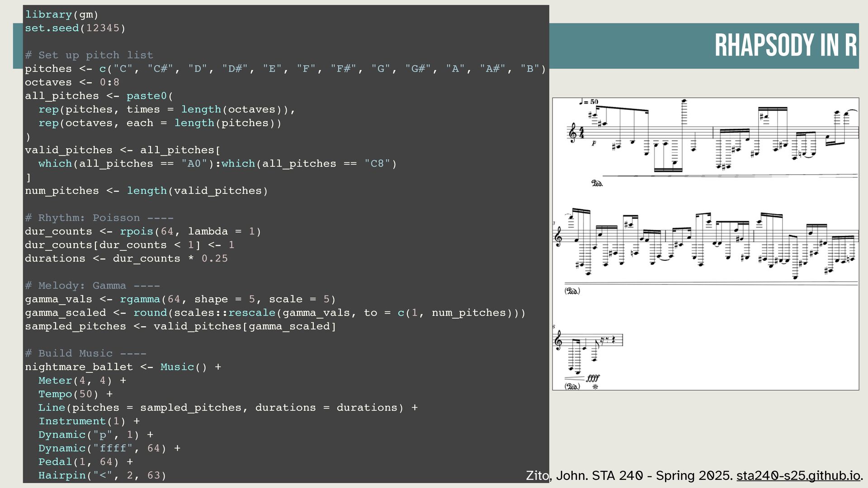The image size is (868, 488).
Task: Click the '# Melody: Gamma' comment line
Action: click(x=92, y=286)
